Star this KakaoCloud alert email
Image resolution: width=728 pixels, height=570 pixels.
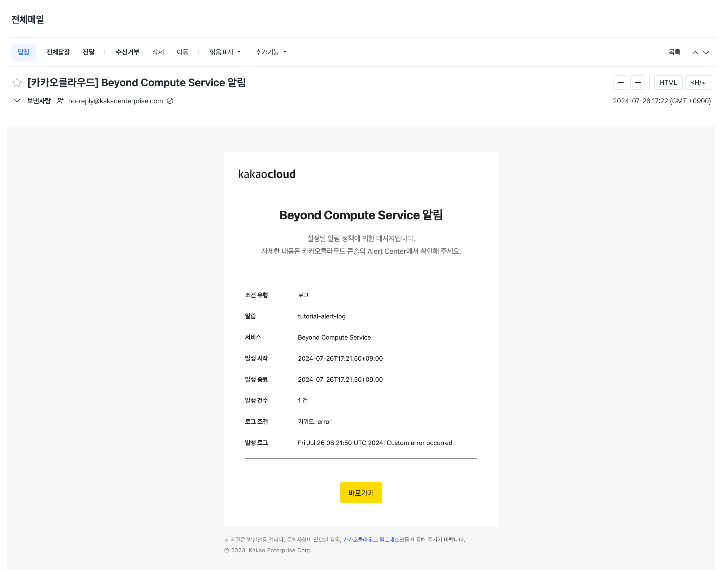pyautogui.click(x=17, y=83)
